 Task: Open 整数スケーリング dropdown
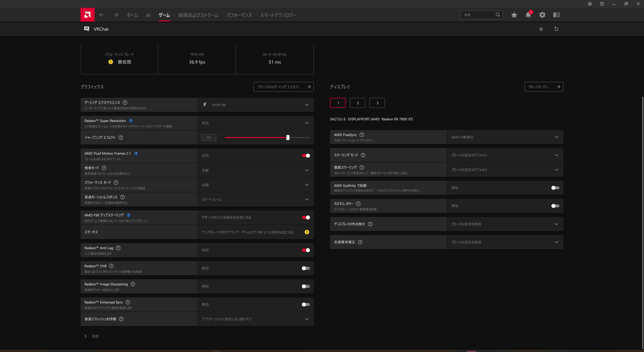point(505,170)
